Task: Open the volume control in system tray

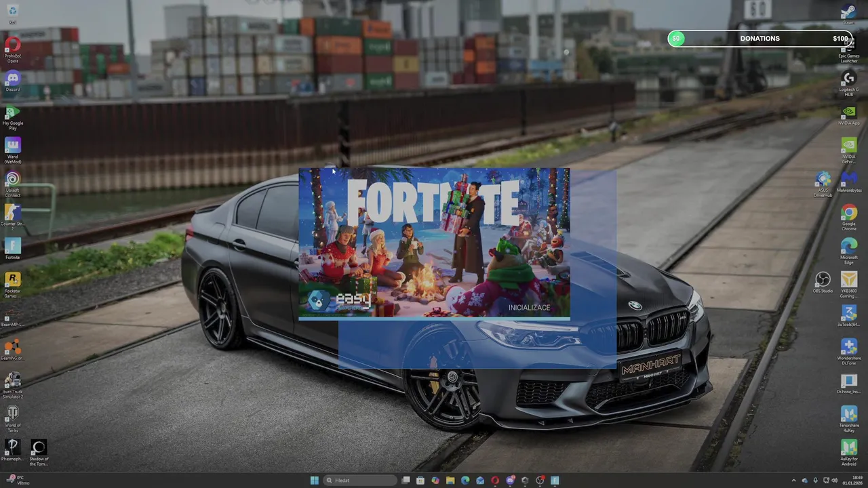Action: (834, 481)
